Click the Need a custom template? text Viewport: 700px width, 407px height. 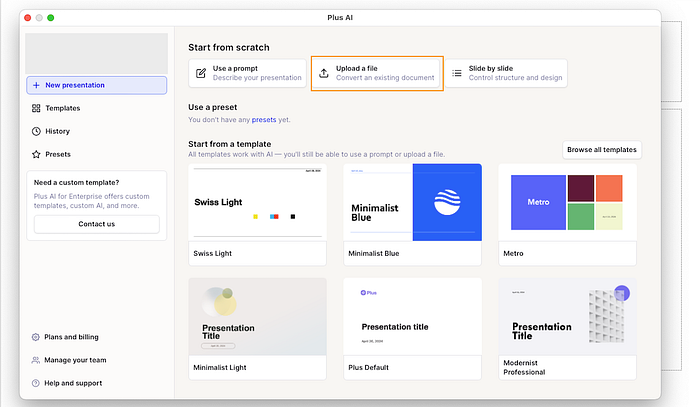click(76, 183)
